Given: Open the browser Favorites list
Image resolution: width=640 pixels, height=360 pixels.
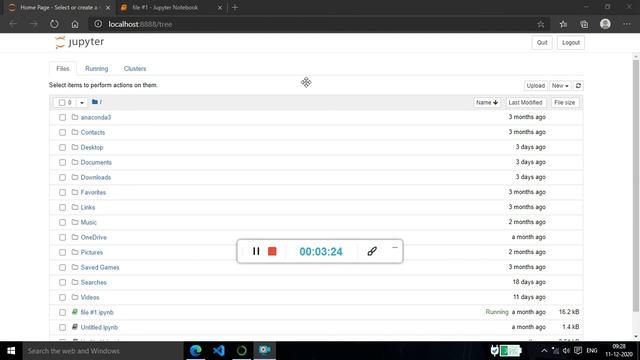Looking at the screenshot, I should pyautogui.click(x=563, y=24).
